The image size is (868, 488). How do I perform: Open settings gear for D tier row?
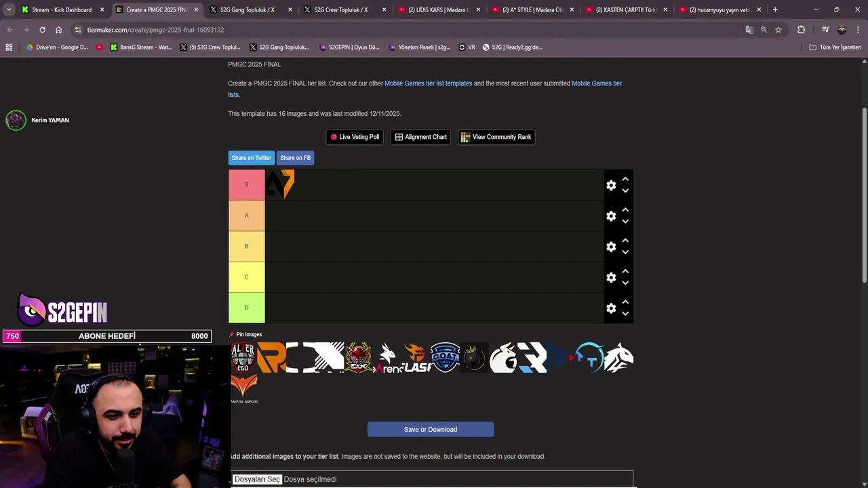611,308
